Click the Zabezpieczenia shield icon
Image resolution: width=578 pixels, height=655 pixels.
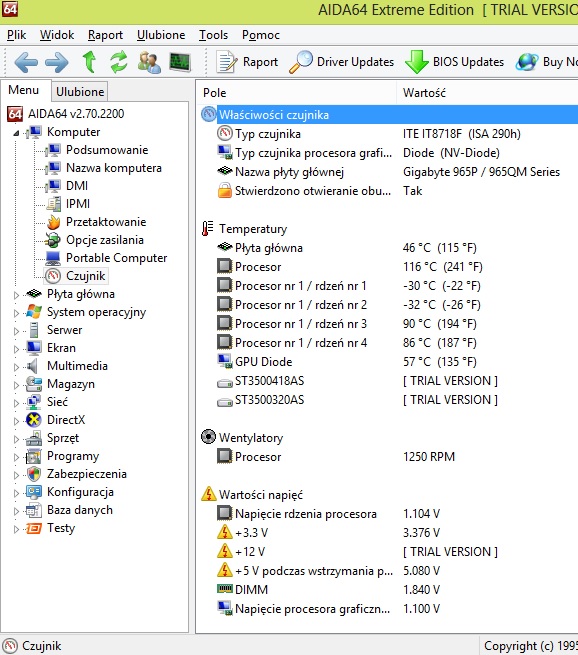[x=33, y=474]
